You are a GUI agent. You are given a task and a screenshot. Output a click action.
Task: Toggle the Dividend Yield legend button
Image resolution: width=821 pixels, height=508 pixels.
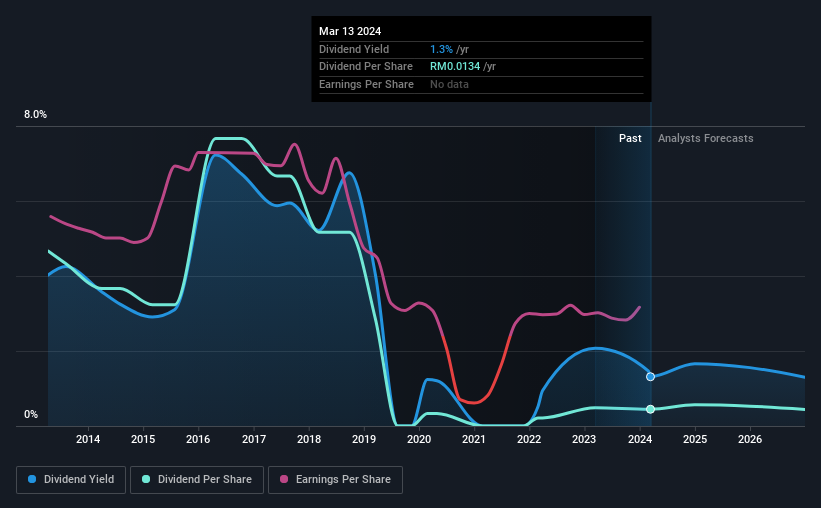pyautogui.click(x=71, y=480)
